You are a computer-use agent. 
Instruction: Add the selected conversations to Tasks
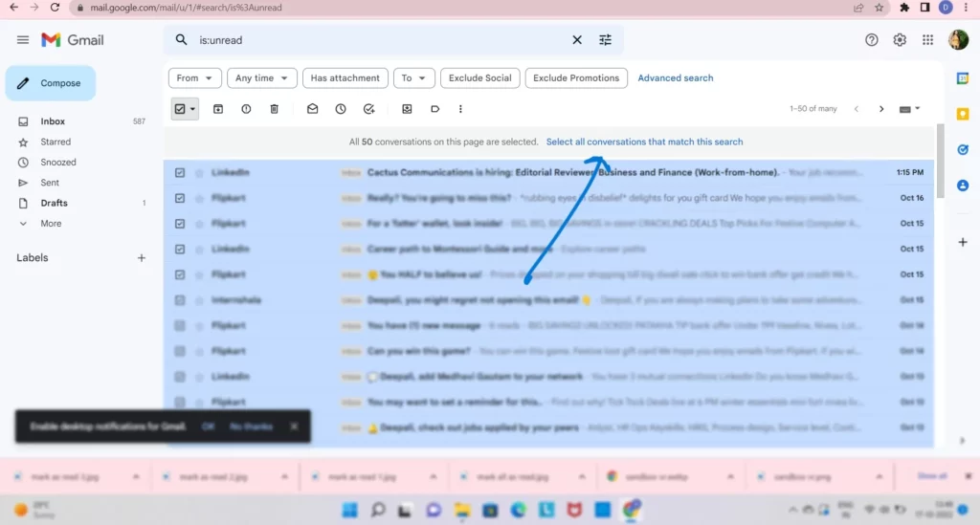coord(368,109)
